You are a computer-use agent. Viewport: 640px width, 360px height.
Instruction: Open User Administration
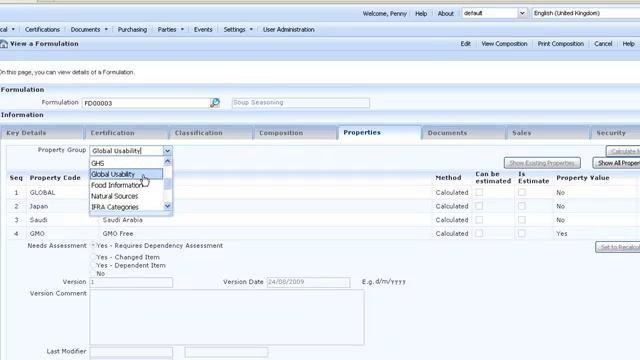(289, 29)
